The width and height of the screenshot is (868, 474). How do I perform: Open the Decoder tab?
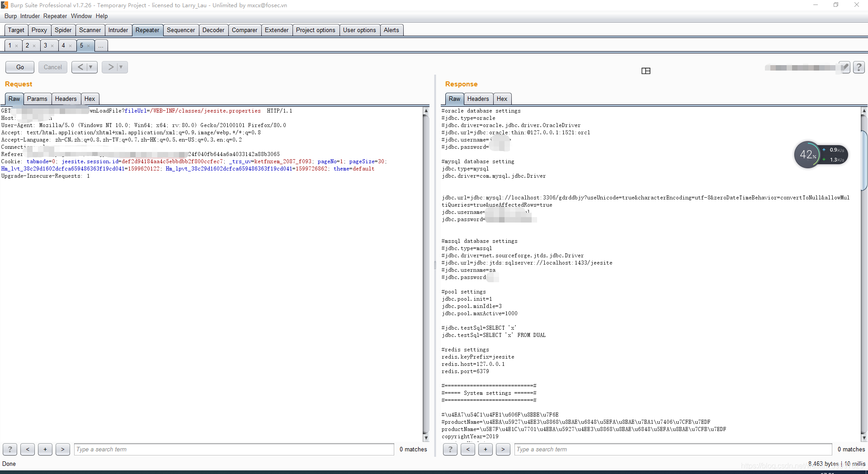pyautogui.click(x=213, y=30)
